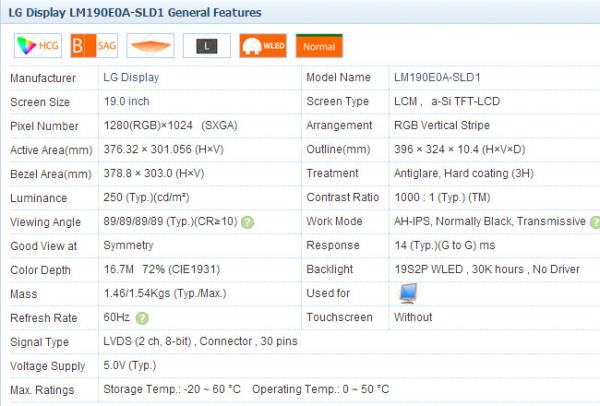Click the Bezel Area(mm) row label
600x406 pixels.
click(51, 174)
